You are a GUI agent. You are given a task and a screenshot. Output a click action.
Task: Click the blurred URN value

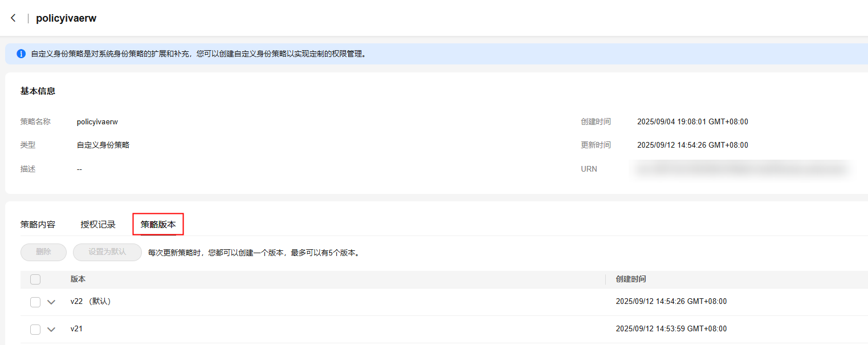point(741,169)
